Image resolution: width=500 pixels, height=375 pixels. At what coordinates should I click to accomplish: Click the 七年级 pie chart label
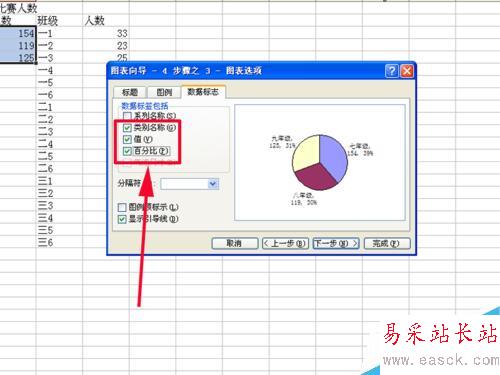coord(360,150)
